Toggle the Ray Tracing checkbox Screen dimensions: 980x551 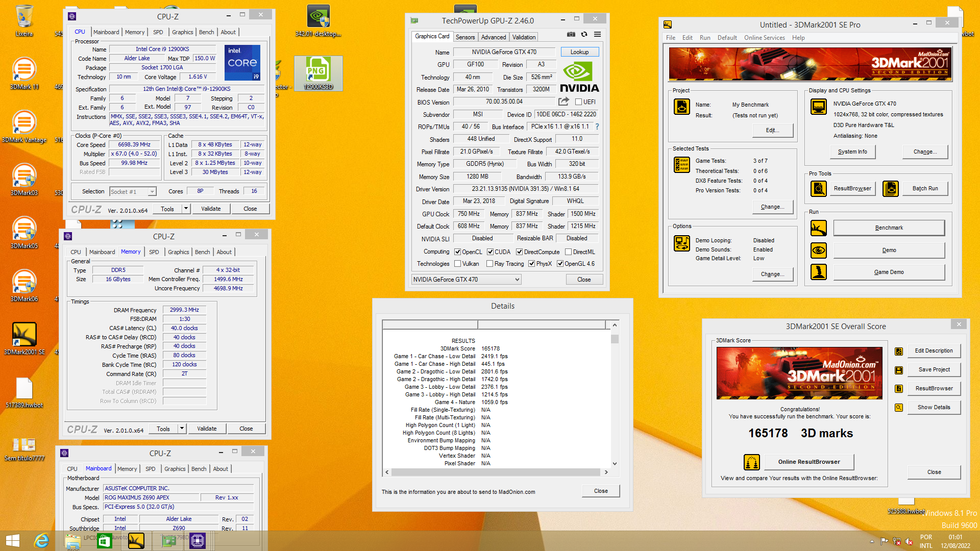(x=490, y=264)
